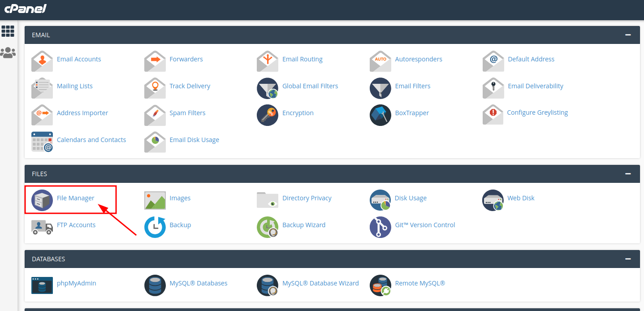Click the Backup clock icon

[155, 227]
